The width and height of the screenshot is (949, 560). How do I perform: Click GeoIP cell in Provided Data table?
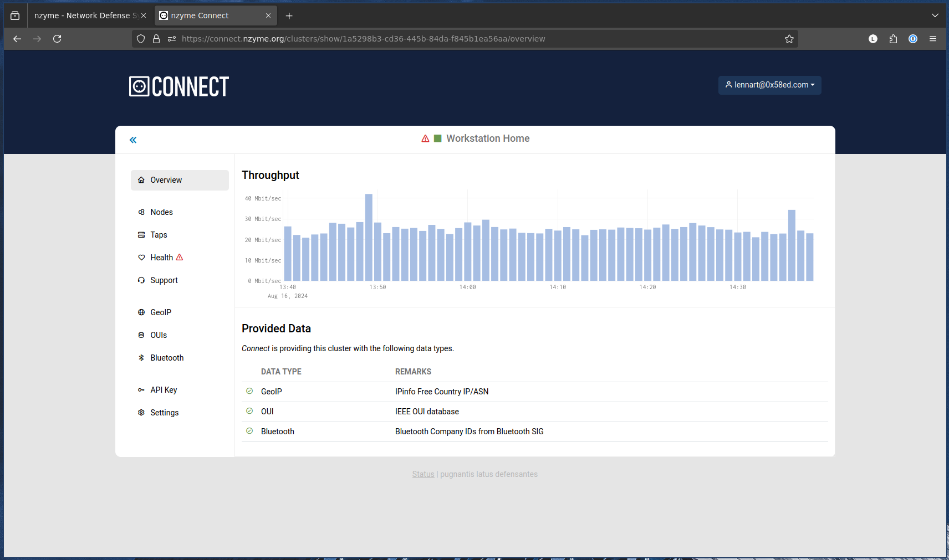tap(272, 392)
